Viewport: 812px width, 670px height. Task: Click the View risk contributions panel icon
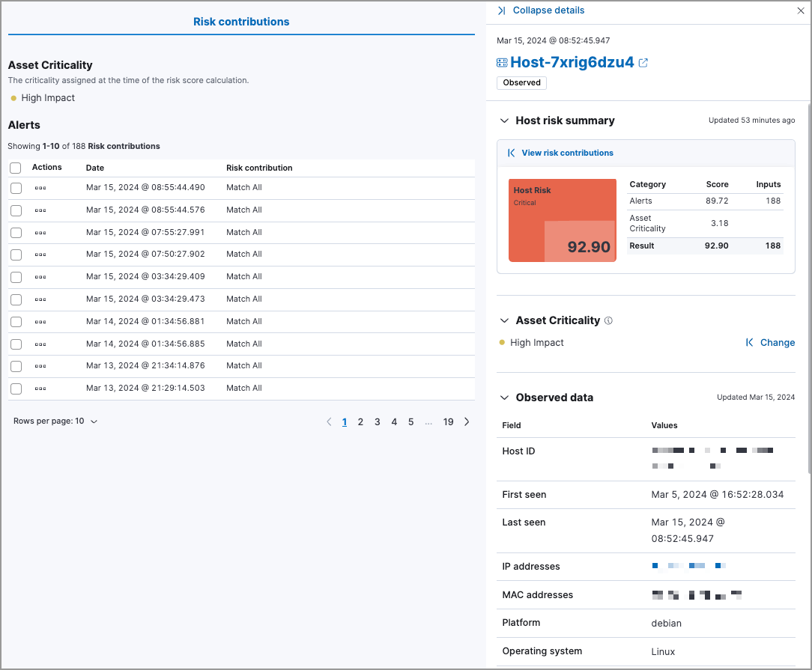(x=510, y=153)
